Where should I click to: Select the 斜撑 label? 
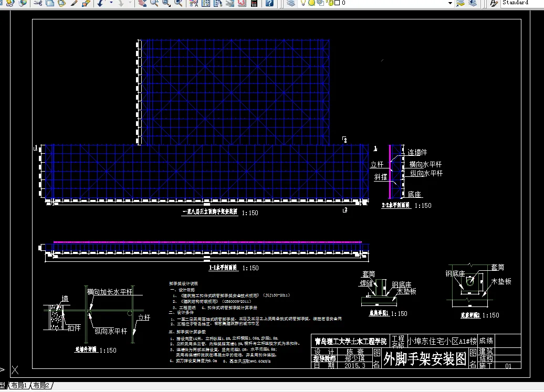coord(381,177)
